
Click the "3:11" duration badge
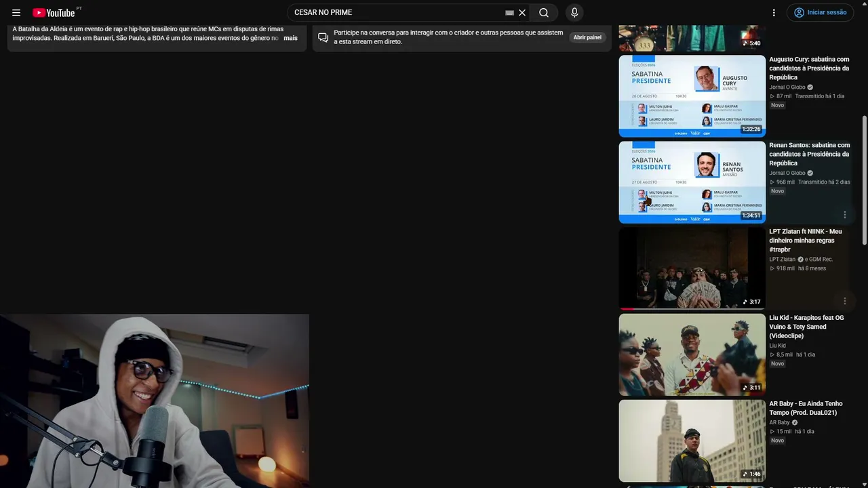751,388
